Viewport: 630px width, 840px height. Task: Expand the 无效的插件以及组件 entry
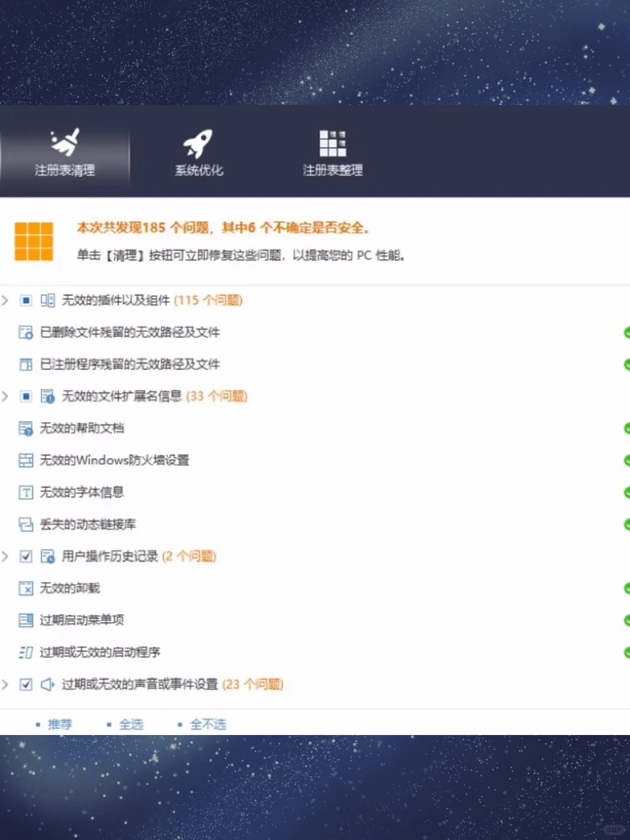[6, 300]
